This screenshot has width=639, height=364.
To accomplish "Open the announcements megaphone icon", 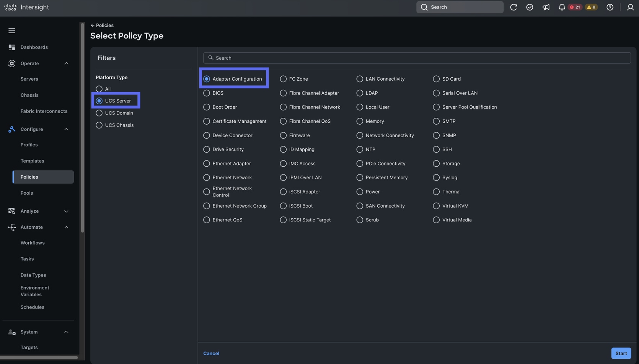I will (x=546, y=7).
